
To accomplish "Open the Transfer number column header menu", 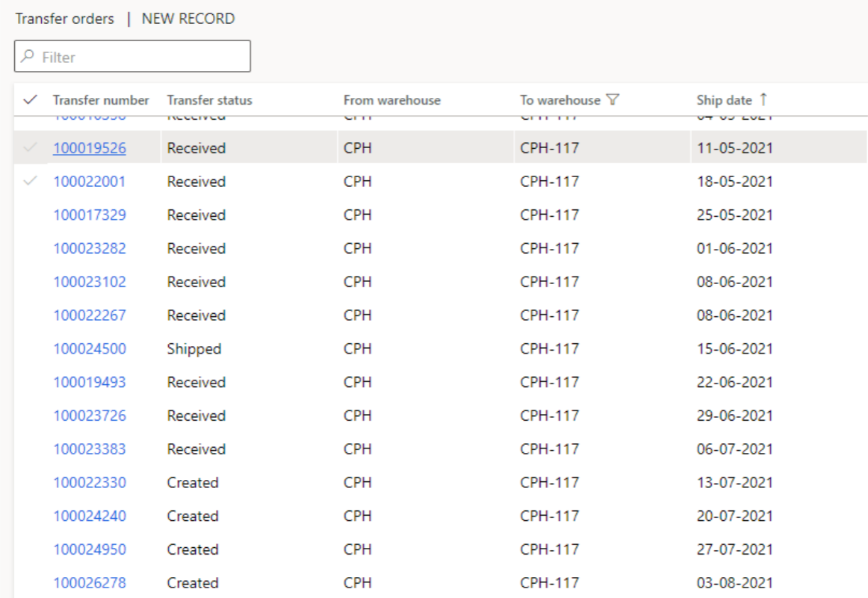I will pyautogui.click(x=101, y=100).
